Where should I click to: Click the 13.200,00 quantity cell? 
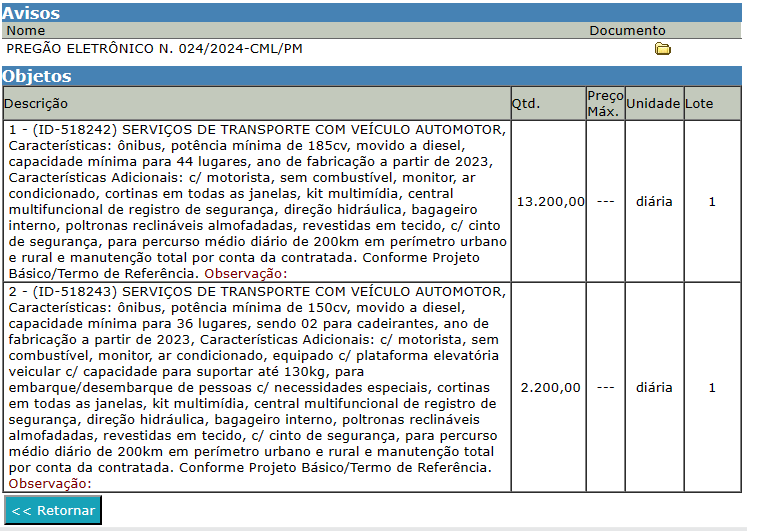point(549,201)
